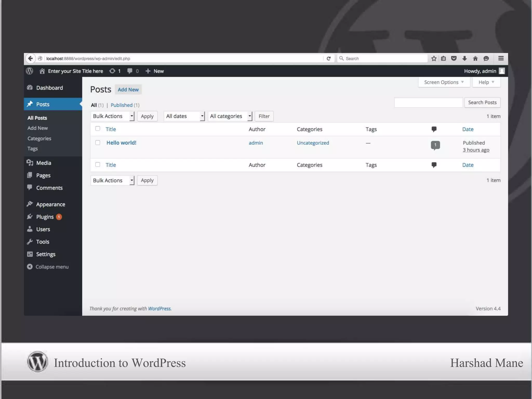Screen dimensions: 532x399
Task: Click the comment bubble on Hello world row
Action: (435, 145)
